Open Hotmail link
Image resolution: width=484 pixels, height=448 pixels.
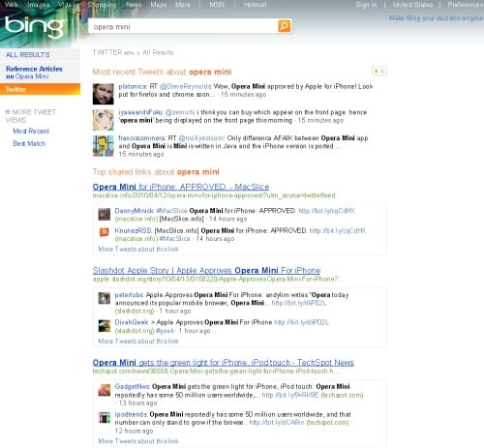256,5
